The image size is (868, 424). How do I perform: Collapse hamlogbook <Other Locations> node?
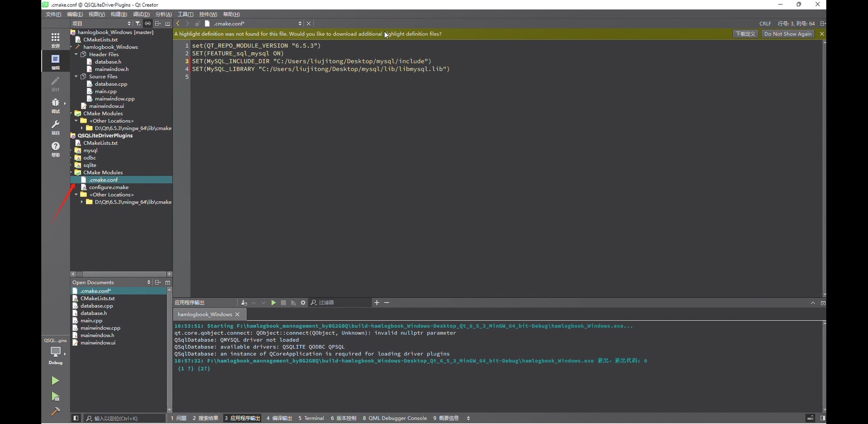pyautogui.click(x=76, y=121)
